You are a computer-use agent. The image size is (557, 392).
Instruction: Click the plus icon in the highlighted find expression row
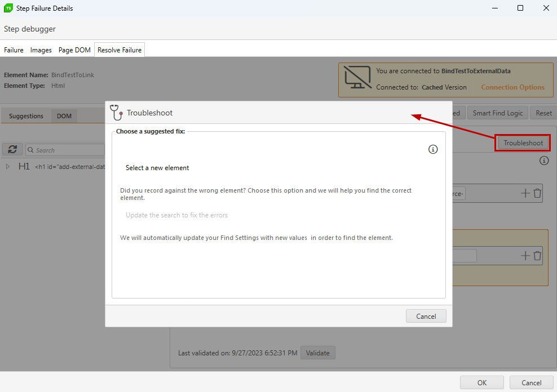tap(525, 256)
